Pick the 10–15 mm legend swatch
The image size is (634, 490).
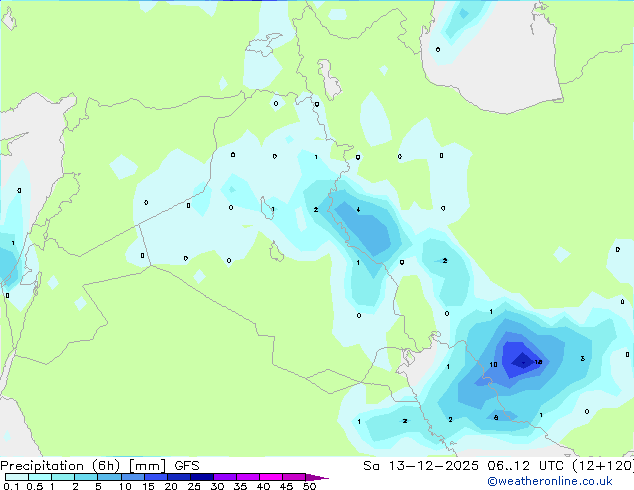[x=133, y=477]
